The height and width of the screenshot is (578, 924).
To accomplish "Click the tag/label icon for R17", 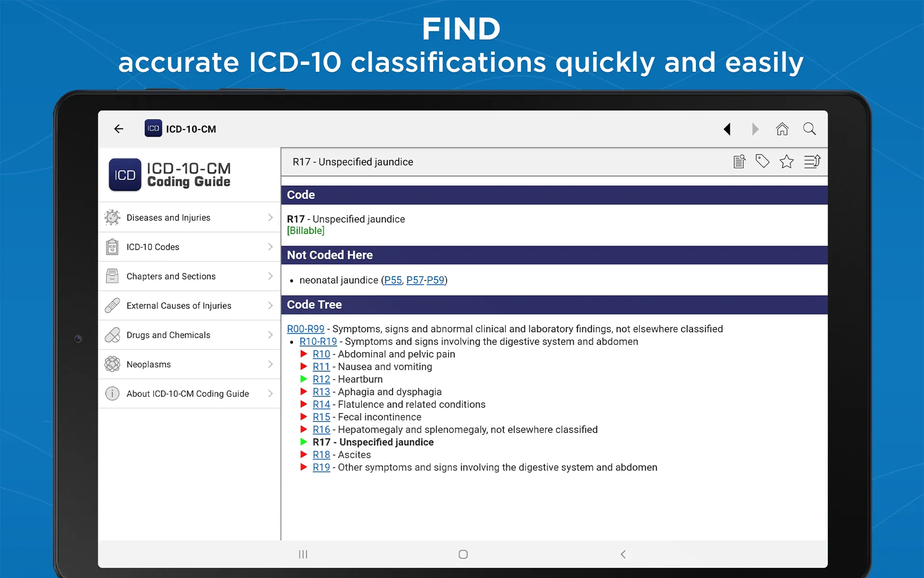I will [x=763, y=162].
